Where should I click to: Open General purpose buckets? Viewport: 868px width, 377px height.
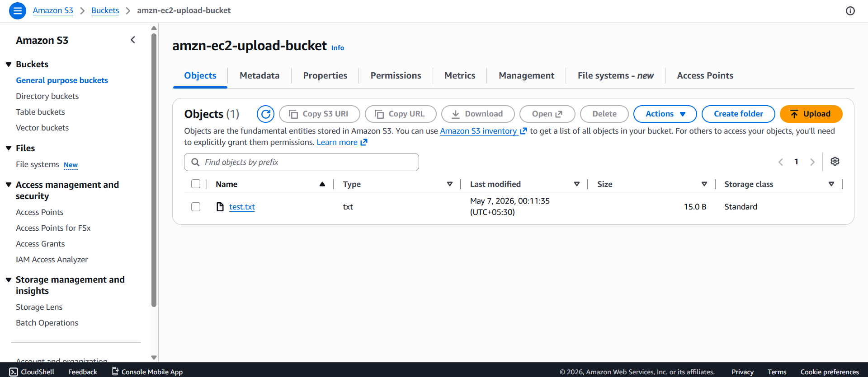(x=62, y=80)
